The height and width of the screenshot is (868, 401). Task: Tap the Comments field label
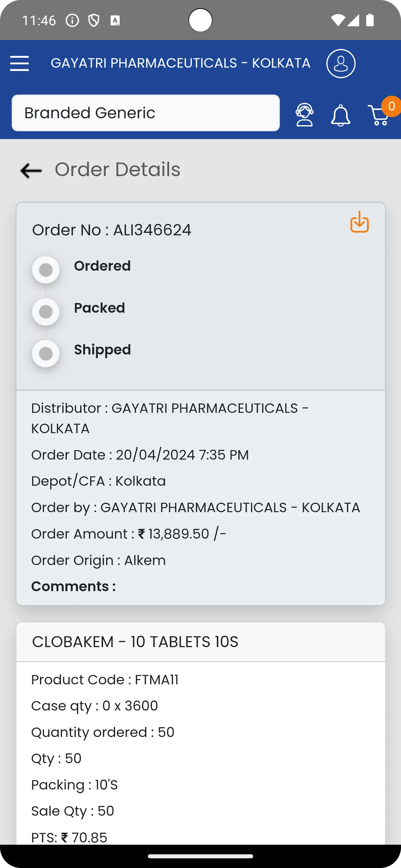[x=74, y=587]
